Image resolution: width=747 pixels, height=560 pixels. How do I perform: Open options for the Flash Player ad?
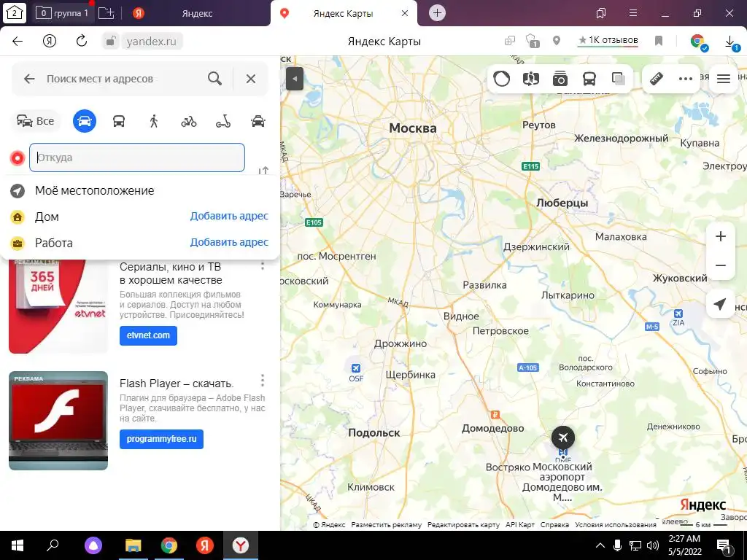click(x=263, y=380)
